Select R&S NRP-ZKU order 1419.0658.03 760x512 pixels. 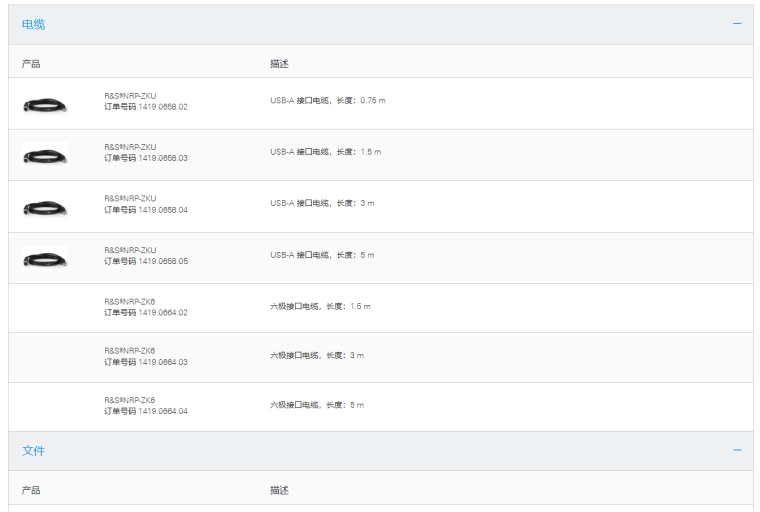[146, 152]
